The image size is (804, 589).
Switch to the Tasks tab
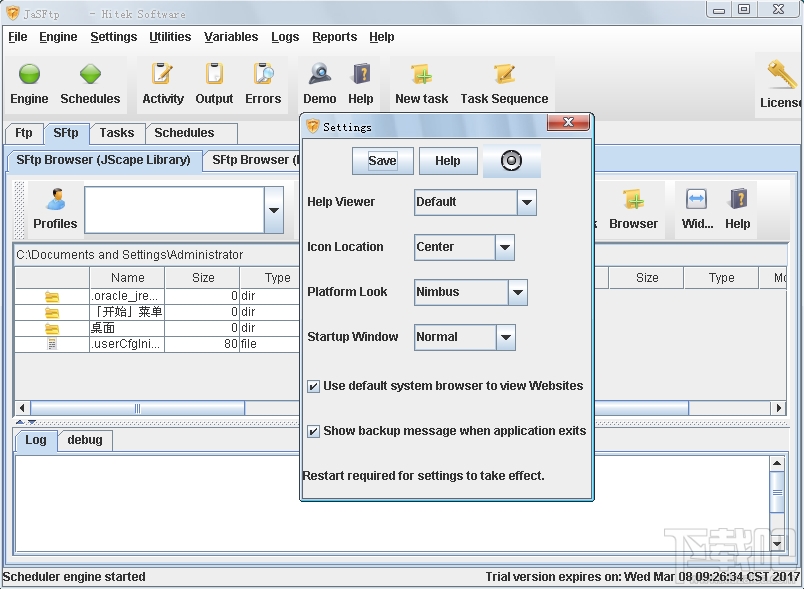point(117,133)
